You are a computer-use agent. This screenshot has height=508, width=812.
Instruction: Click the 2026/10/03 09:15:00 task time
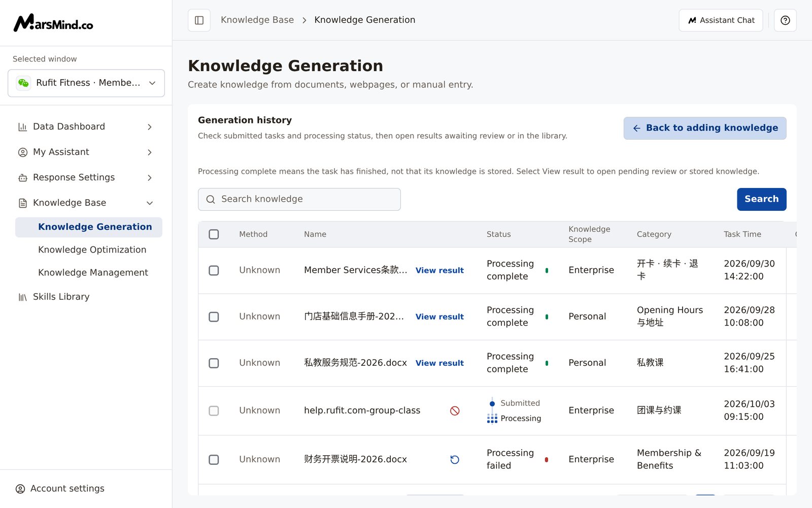pyautogui.click(x=749, y=410)
